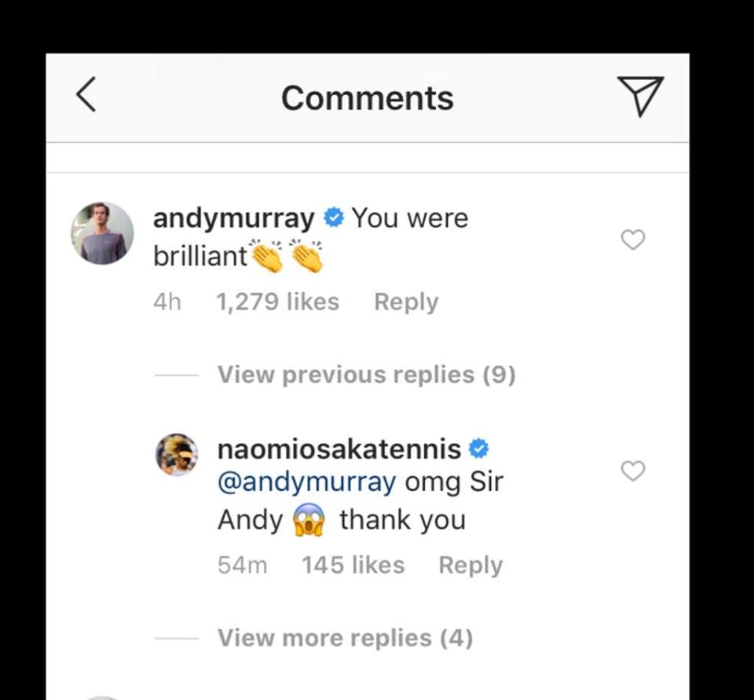Screen dimensions: 754x700
Task: Open the direct share paper plane icon
Action: (x=642, y=97)
